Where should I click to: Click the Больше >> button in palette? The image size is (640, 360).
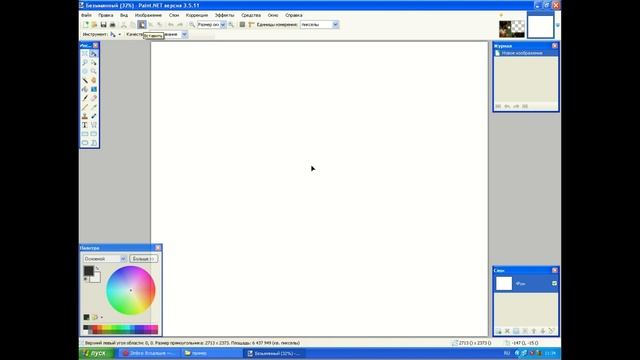tap(144, 259)
